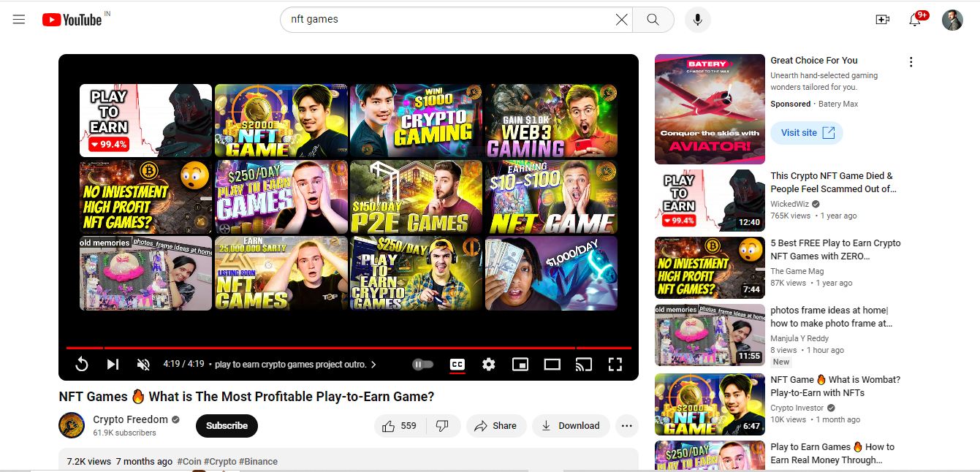Open The Game Mag channel name in sidebar
The image size is (980, 472).
click(797, 271)
